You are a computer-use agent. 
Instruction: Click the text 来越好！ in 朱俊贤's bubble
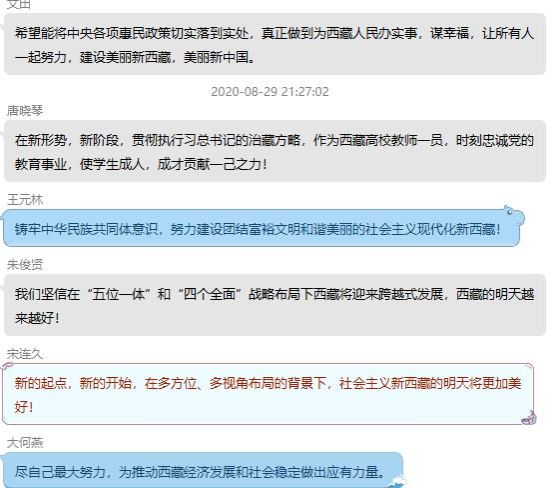click(37, 318)
